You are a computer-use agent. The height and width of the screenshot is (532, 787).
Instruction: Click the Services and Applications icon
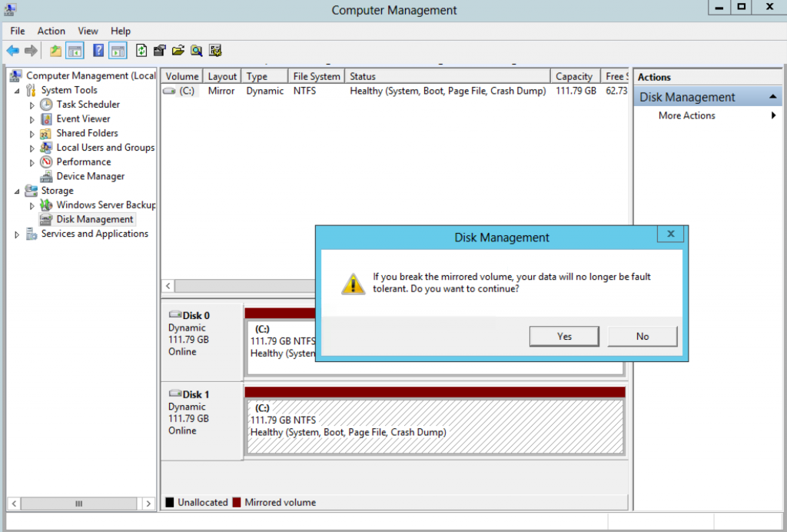pyautogui.click(x=31, y=234)
